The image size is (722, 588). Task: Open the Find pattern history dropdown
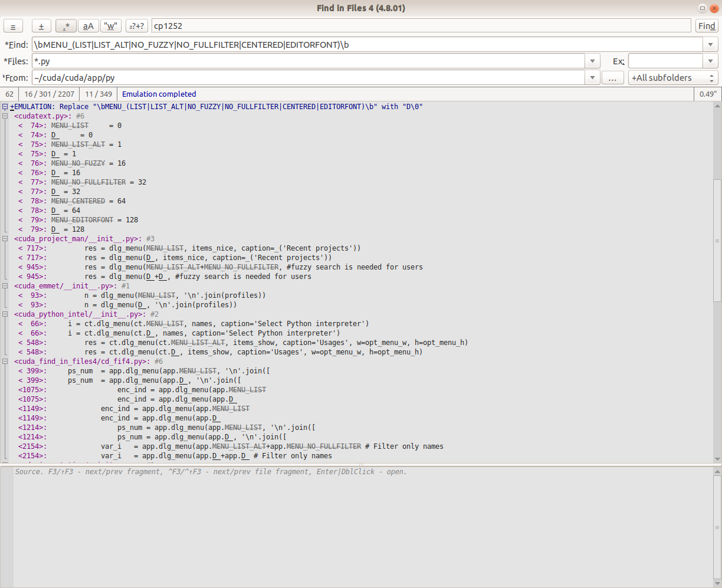710,44
